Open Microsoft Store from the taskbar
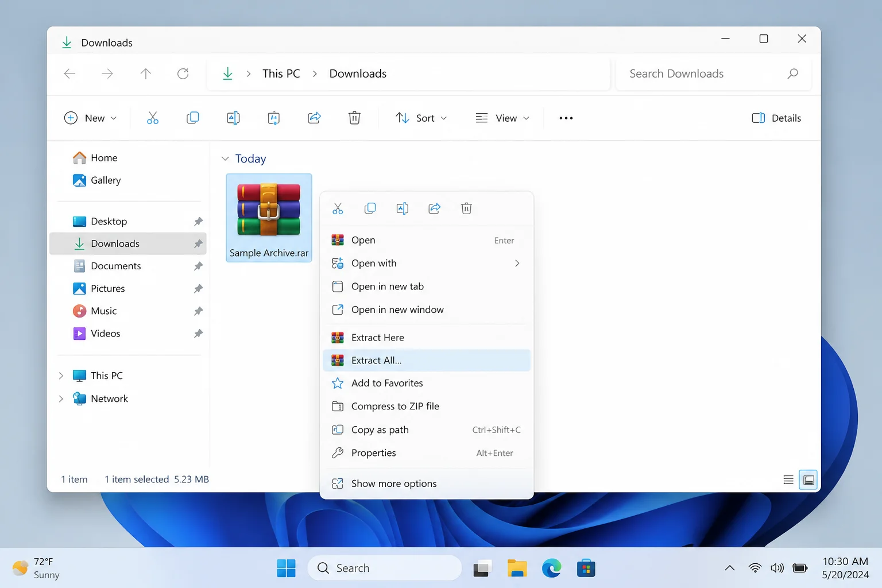The height and width of the screenshot is (588, 882). click(586, 568)
